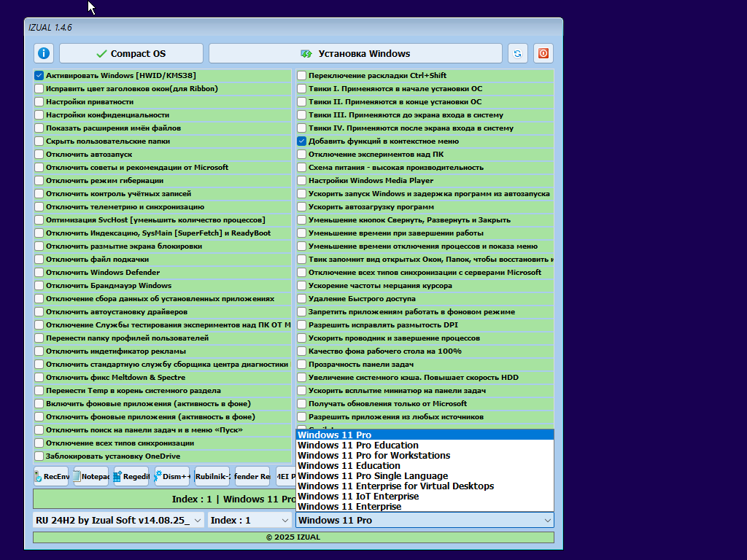Click the Compact OS button
This screenshot has width=747, height=560.
(131, 53)
